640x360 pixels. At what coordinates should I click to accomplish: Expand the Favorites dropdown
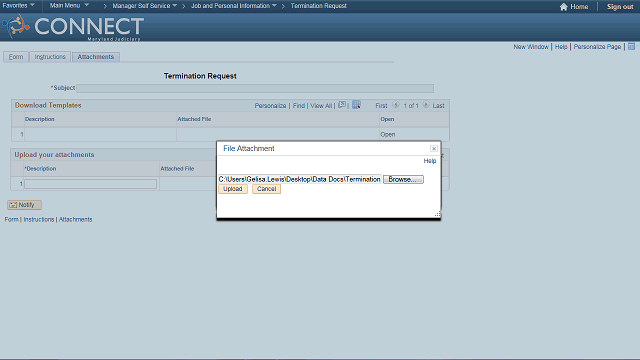click(x=18, y=6)
